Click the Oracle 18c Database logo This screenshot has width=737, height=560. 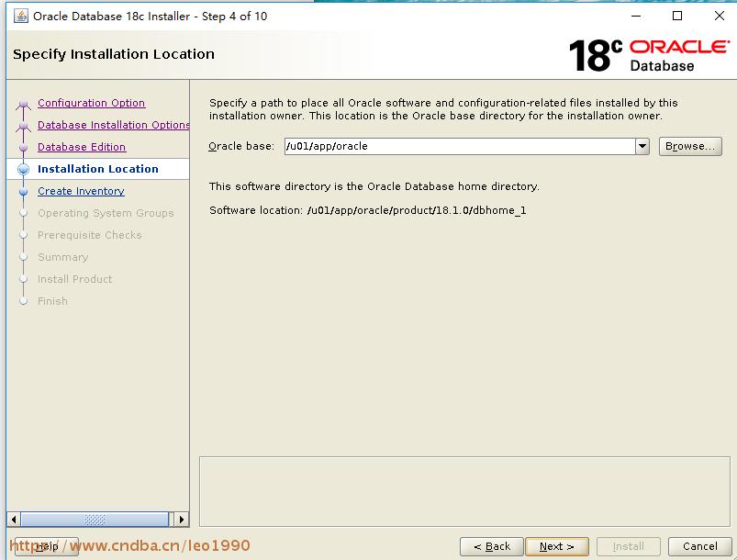pyautogui.click(x=649, y=55)
